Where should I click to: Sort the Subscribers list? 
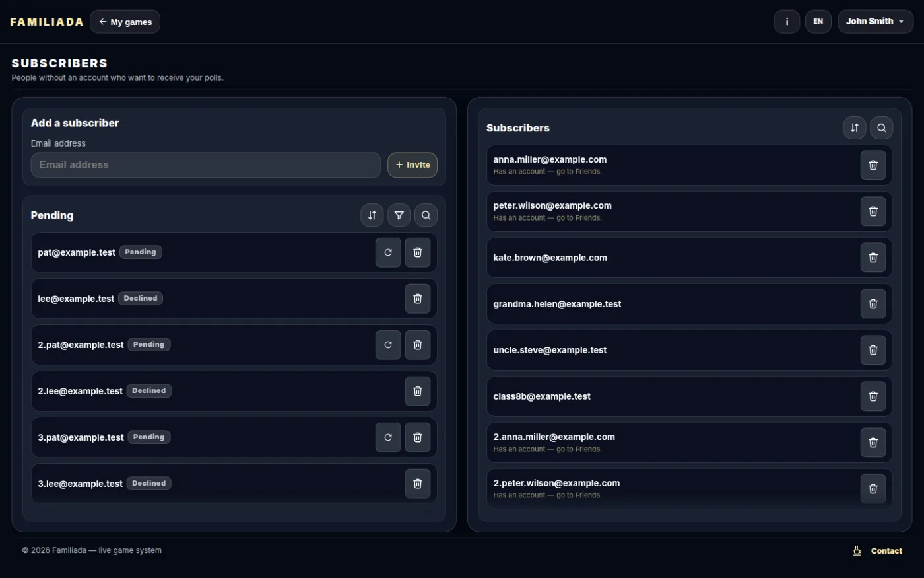pos(855,128)
